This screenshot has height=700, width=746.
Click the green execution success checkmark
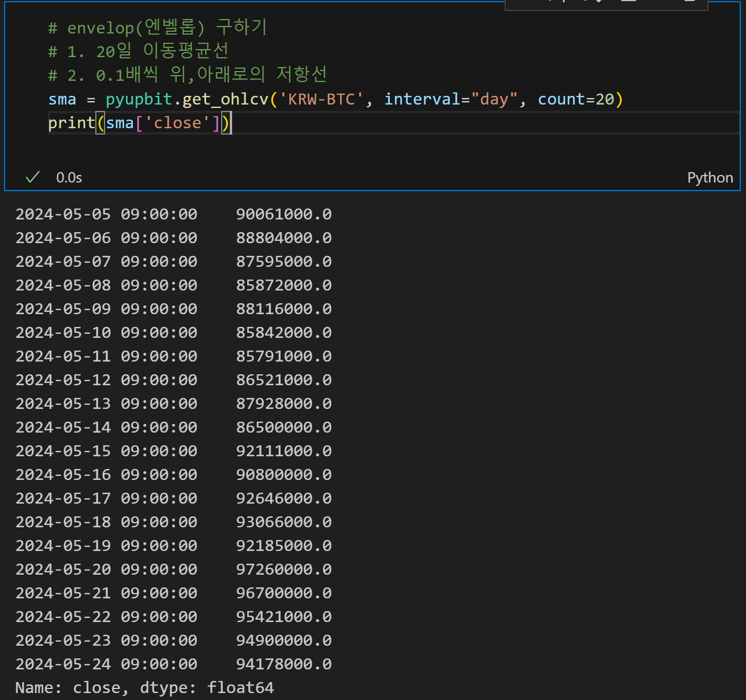(33, 177)
